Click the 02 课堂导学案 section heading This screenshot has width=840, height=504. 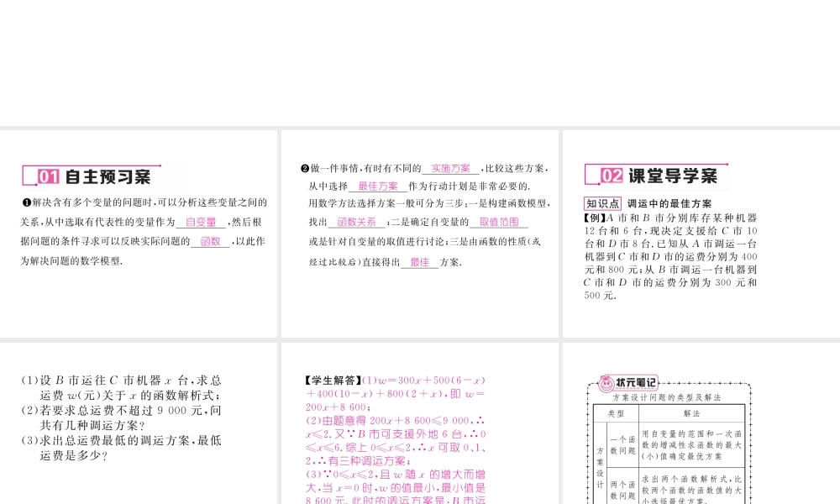coord(656,176)
